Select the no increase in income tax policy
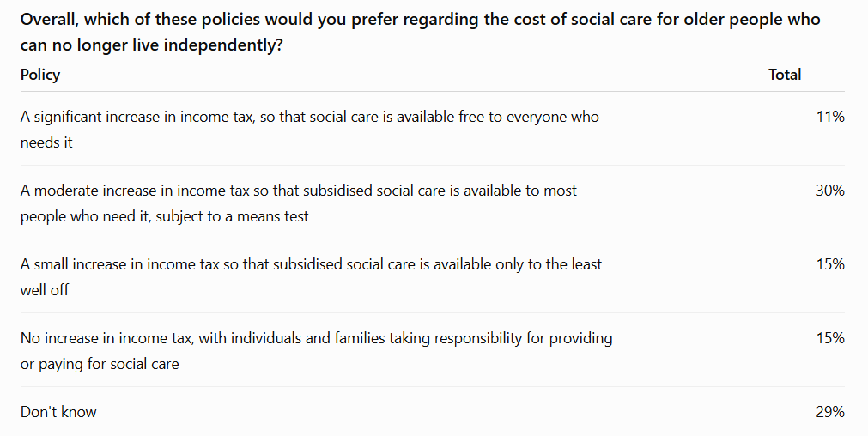This screenshot has height=436, width=868. 316,351
